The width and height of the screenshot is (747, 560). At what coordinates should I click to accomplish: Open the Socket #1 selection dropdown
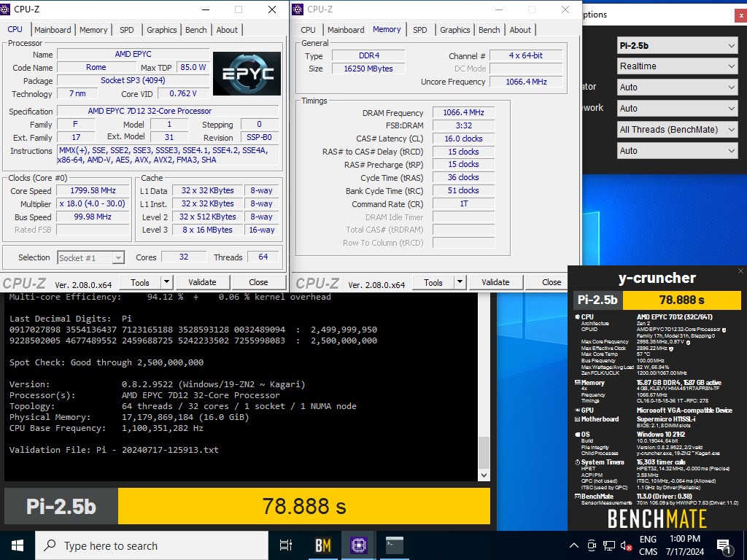(91, 257)
